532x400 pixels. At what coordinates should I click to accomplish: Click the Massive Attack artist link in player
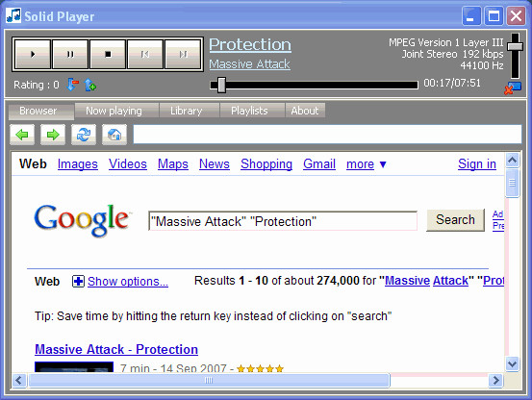(249, 64)
